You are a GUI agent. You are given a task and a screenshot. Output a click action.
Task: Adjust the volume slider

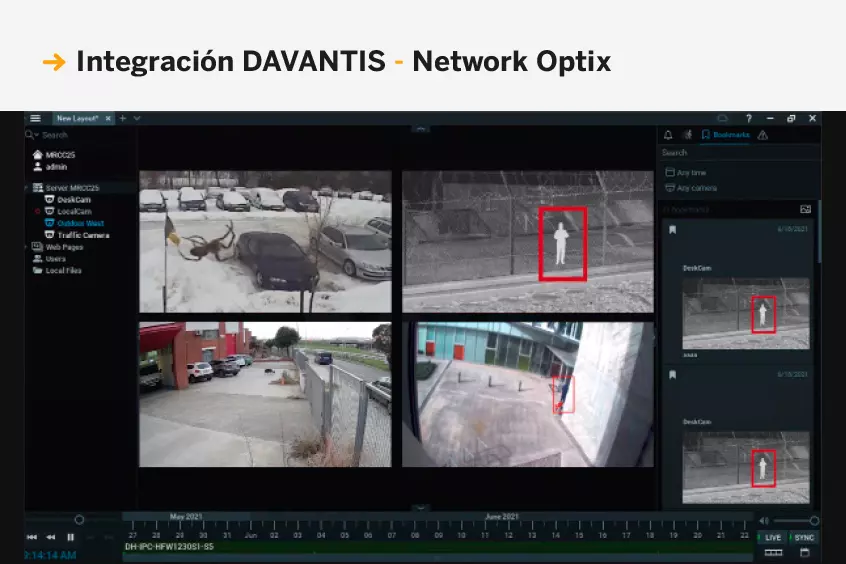click(795, 520)
